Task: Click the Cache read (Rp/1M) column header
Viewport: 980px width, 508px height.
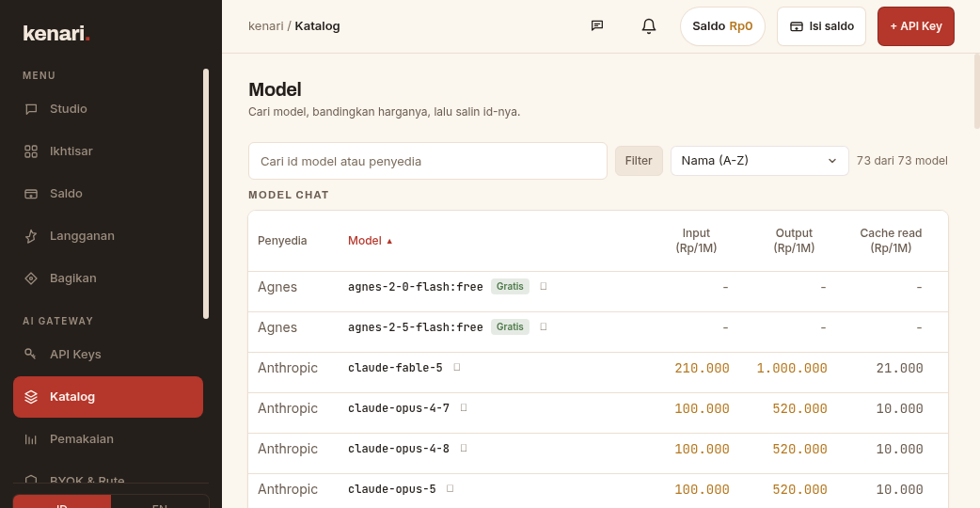Action: [891, 241]
